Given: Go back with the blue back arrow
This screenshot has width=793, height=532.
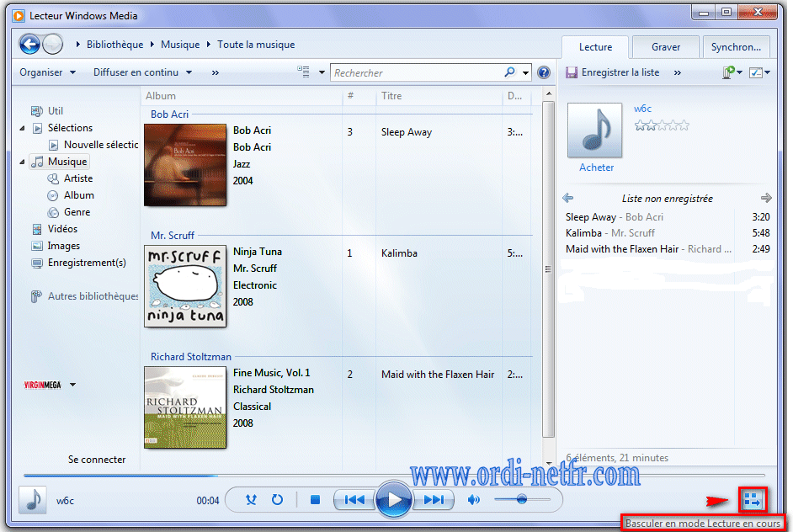Looking at the screenshot, I should pyautogui.click(x=29, y=45).
